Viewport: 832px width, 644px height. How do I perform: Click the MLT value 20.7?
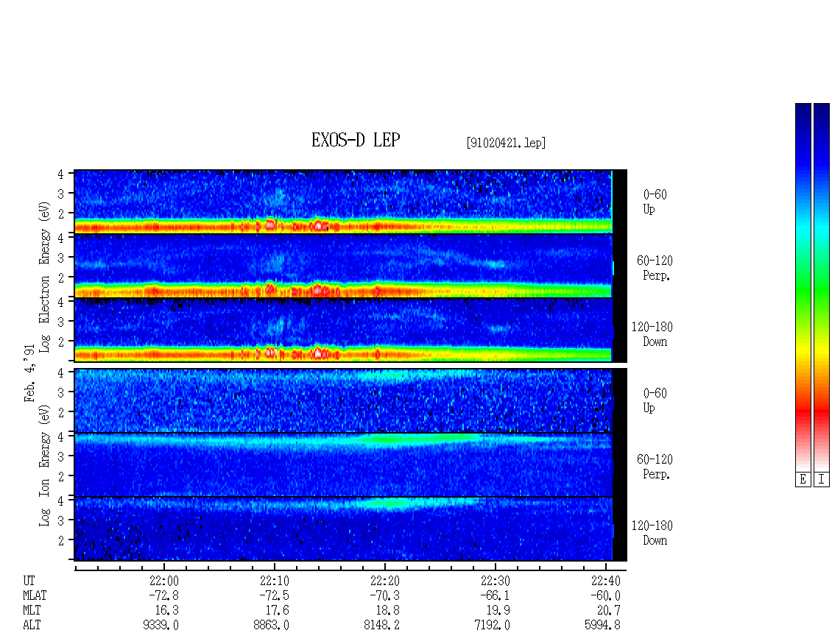[608, 611]
